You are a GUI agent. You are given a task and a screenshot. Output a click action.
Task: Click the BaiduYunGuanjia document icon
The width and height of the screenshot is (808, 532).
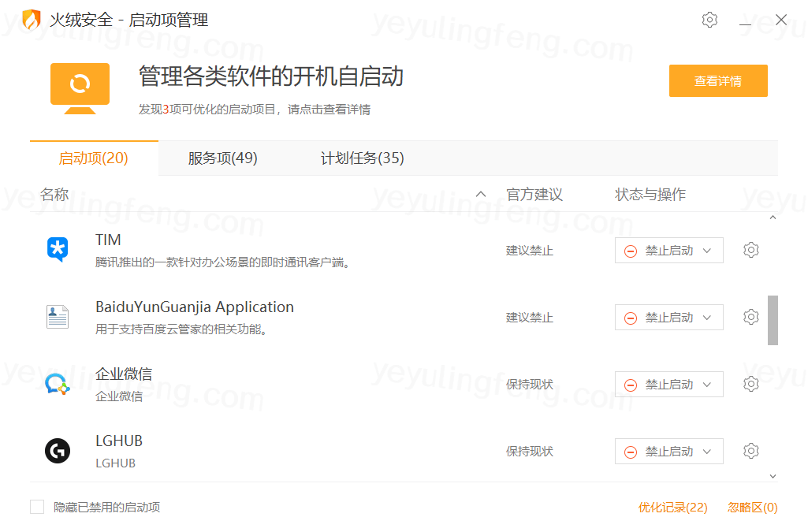pyautogui.click(x=58, y=317)
